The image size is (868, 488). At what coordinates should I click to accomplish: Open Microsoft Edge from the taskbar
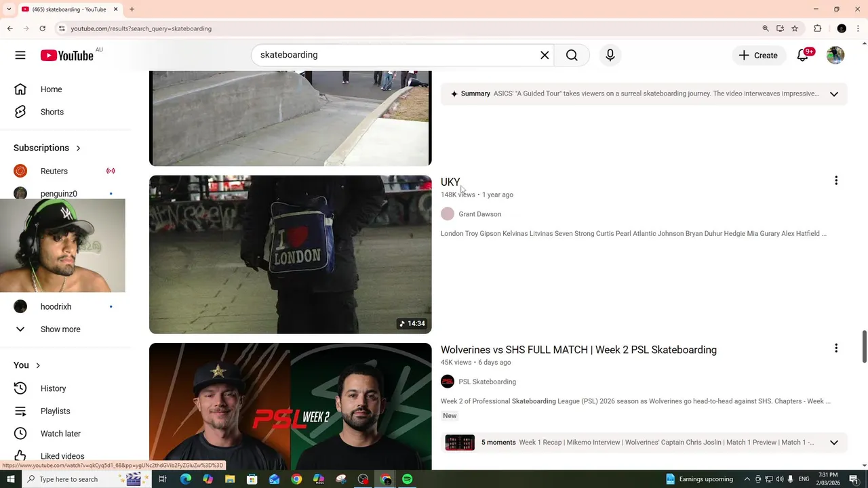coord(185,479)
